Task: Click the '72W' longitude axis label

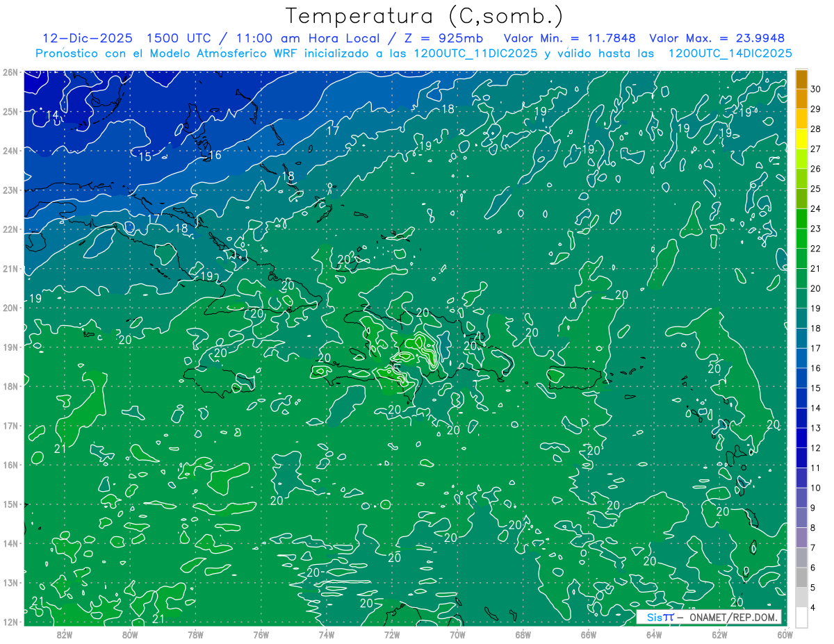Action: (x=392, y=634)
